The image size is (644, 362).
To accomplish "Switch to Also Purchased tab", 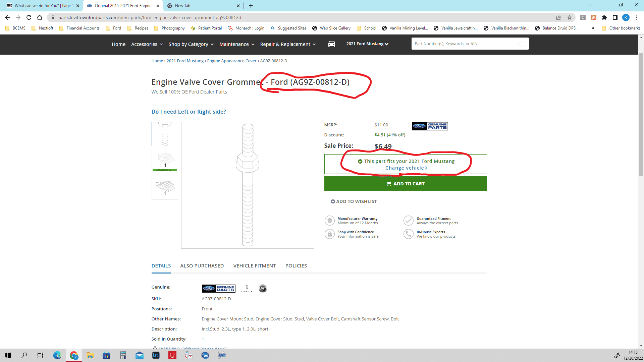I will 202,266.
